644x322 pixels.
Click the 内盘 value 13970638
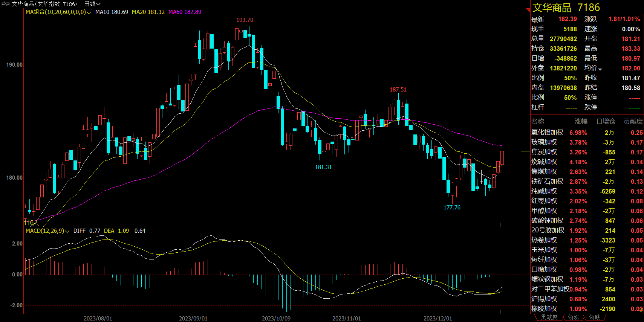(x=563, y=88)
